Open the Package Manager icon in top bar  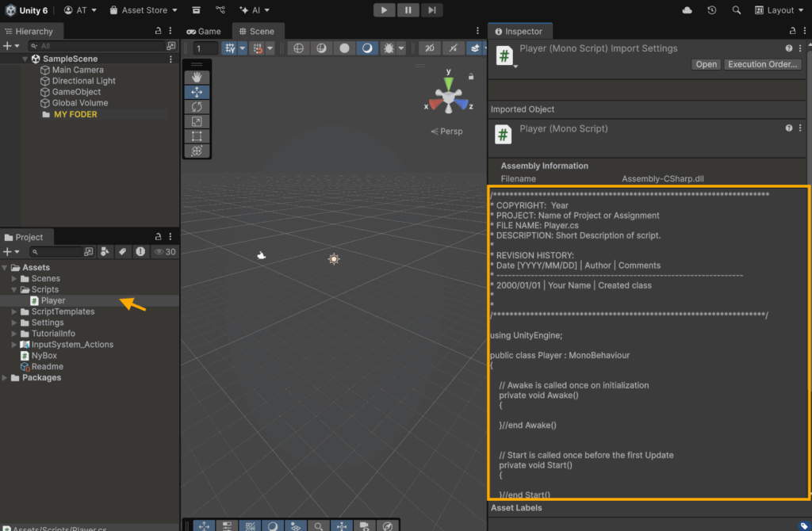(197, 10)
